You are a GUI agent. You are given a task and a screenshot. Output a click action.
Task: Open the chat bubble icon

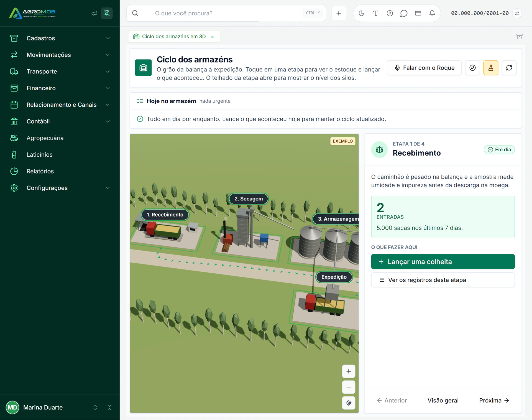click(x=404, y=13)
